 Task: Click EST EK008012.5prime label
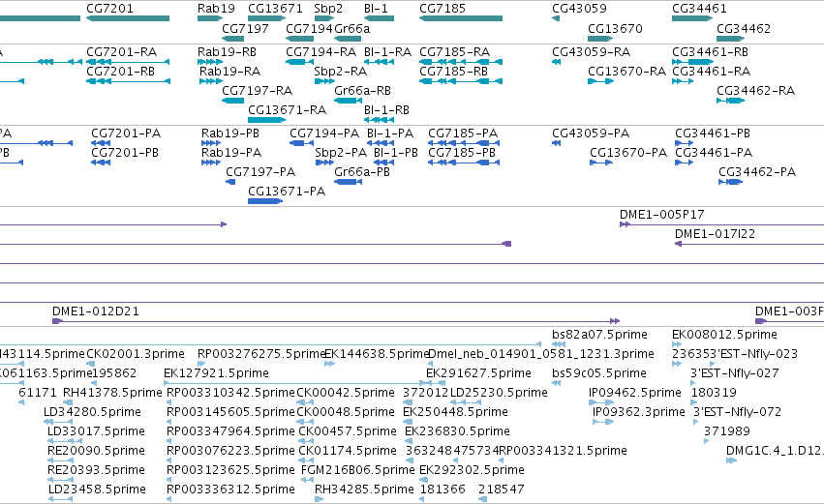[x=724, y=335]
